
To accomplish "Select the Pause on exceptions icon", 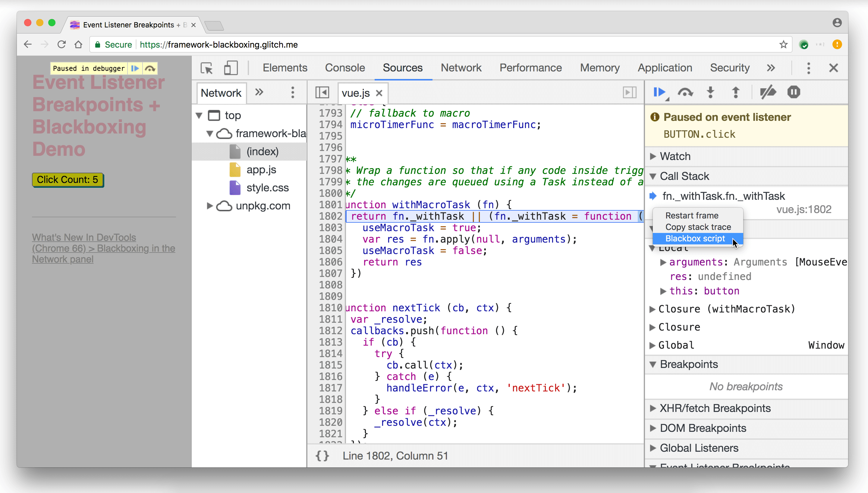I will [794, 93].
